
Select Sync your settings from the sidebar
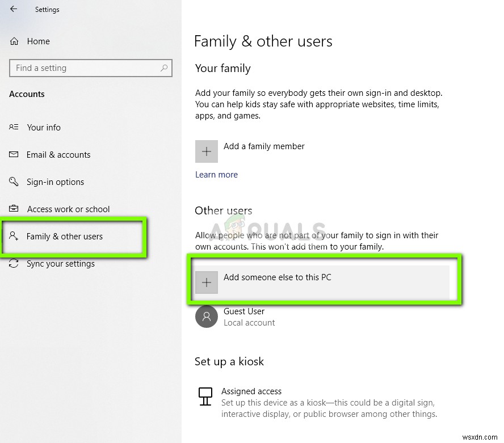[59, 264]
